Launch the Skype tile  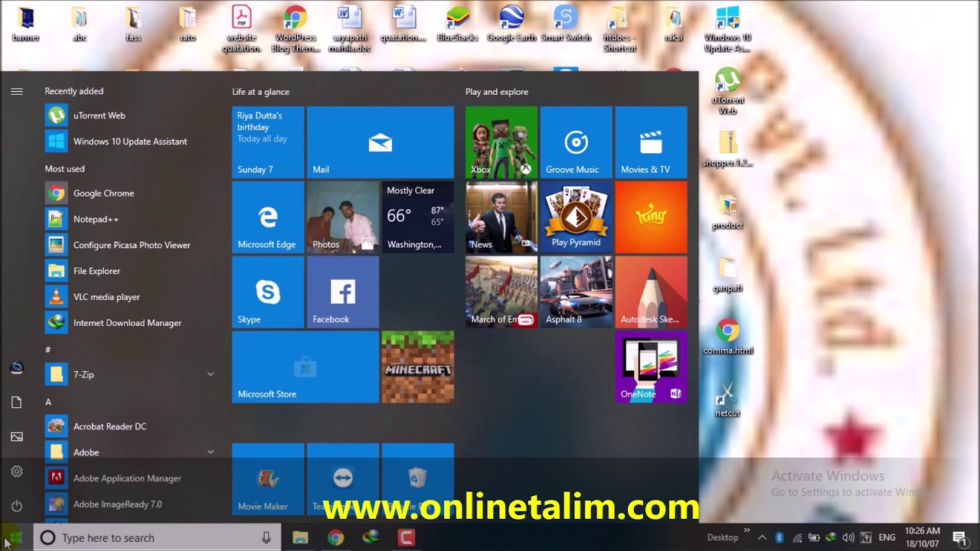click(x=268, y=292)
